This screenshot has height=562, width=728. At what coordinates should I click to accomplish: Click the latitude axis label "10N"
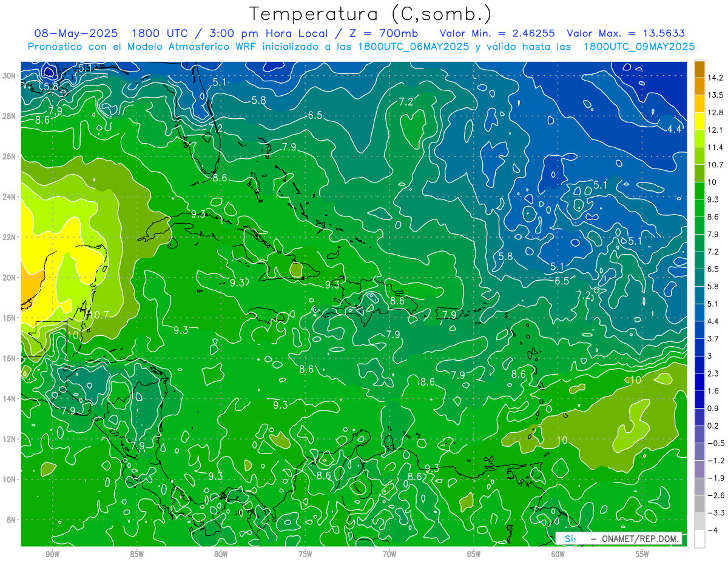(x=10, y=479)
